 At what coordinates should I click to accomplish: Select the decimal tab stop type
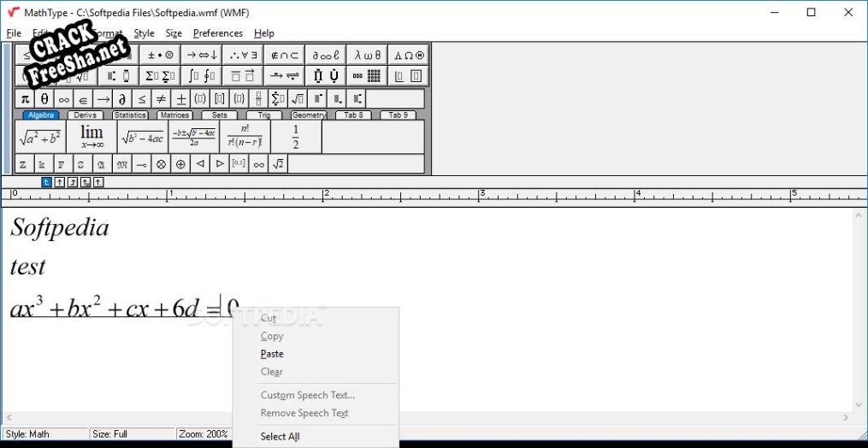click(x=98, y=182)
